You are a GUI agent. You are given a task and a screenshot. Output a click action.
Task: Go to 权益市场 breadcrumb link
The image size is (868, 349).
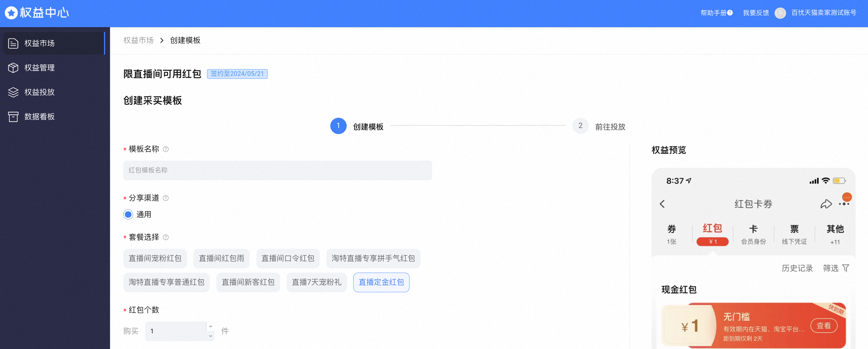tap(138, 40)
